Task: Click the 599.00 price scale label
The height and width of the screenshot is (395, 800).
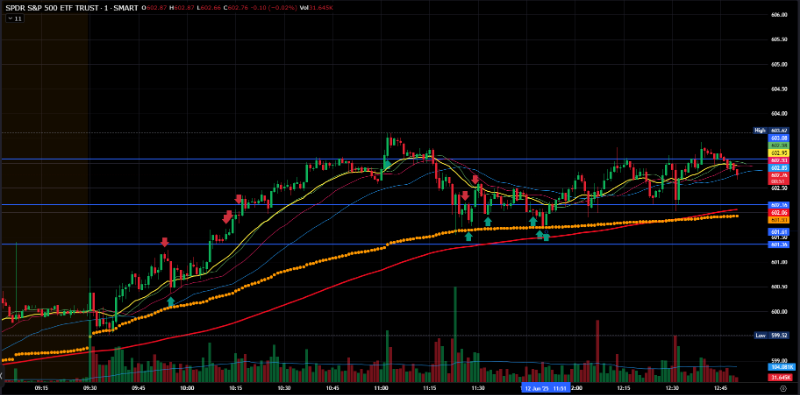Action: coord(779,360)
